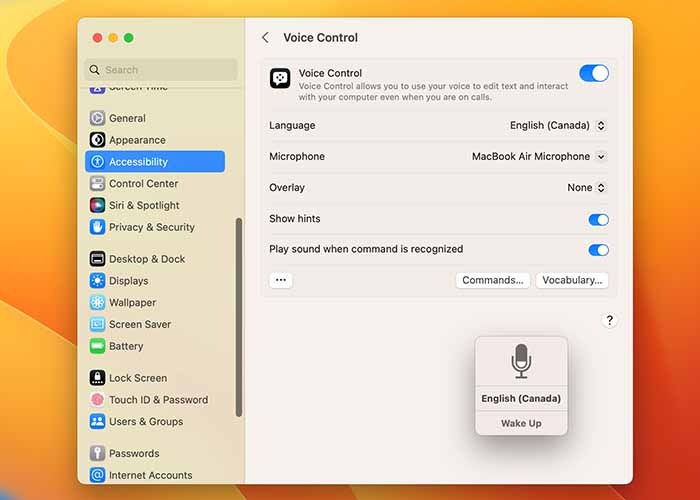Click the search magnifier icon
The image size is (700, 500).
94,70
